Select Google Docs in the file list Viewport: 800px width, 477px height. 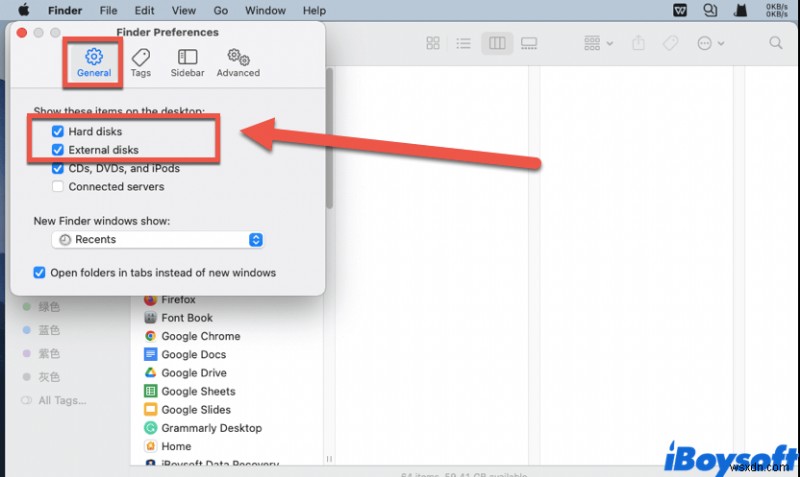(193, 355)
